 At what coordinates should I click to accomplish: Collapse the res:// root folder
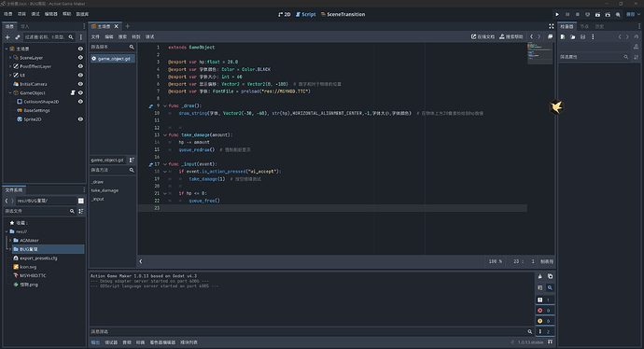7,231
